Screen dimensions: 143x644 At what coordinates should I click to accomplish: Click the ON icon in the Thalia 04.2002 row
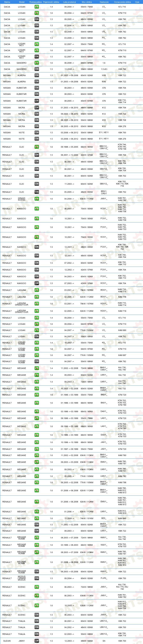point(37,627)
